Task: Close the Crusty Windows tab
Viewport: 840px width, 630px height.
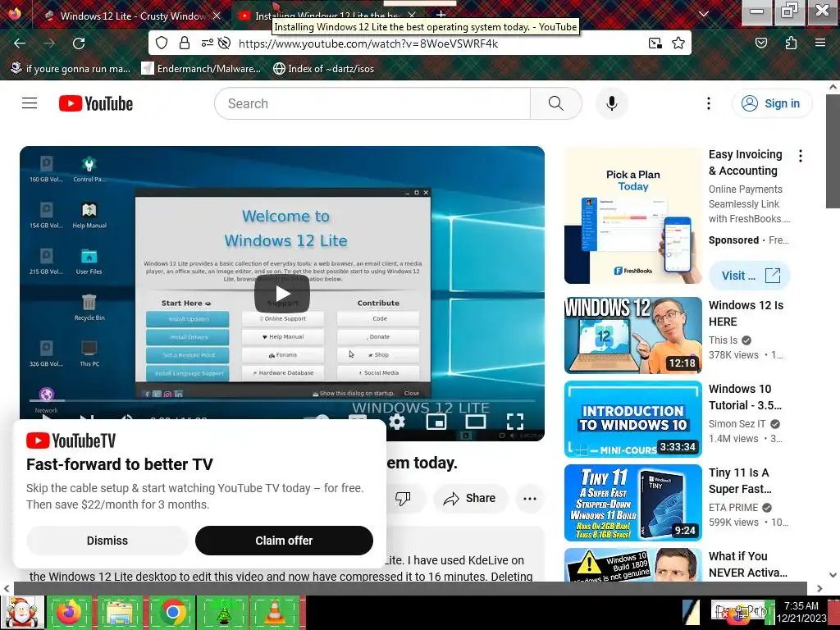Action: click(217, 16)
